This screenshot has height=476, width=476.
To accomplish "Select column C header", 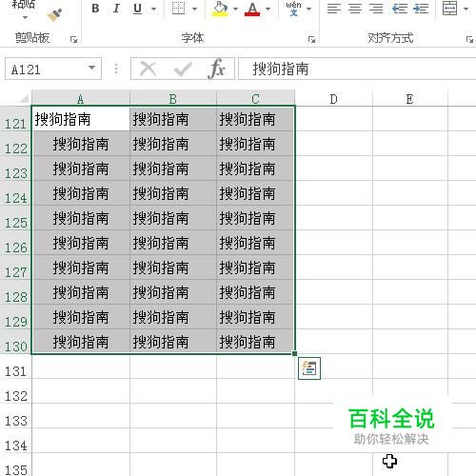I will point(255,99).
